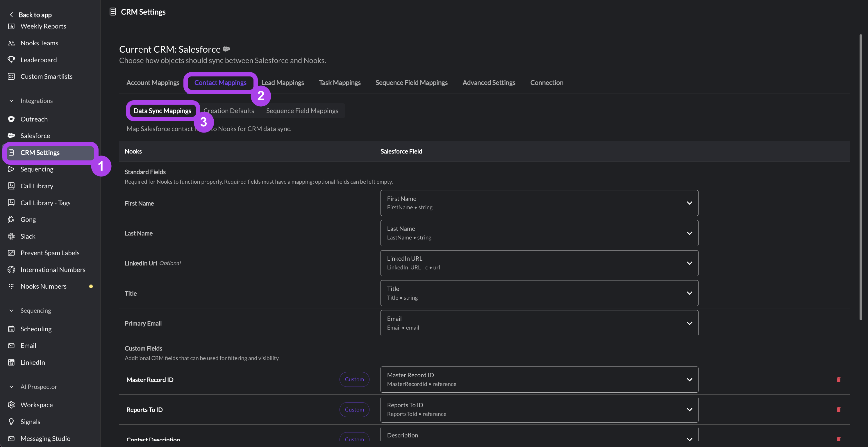Click the 'Salesforce Field' column header
This screenshot has height=447, width=868.
point(401,152)
